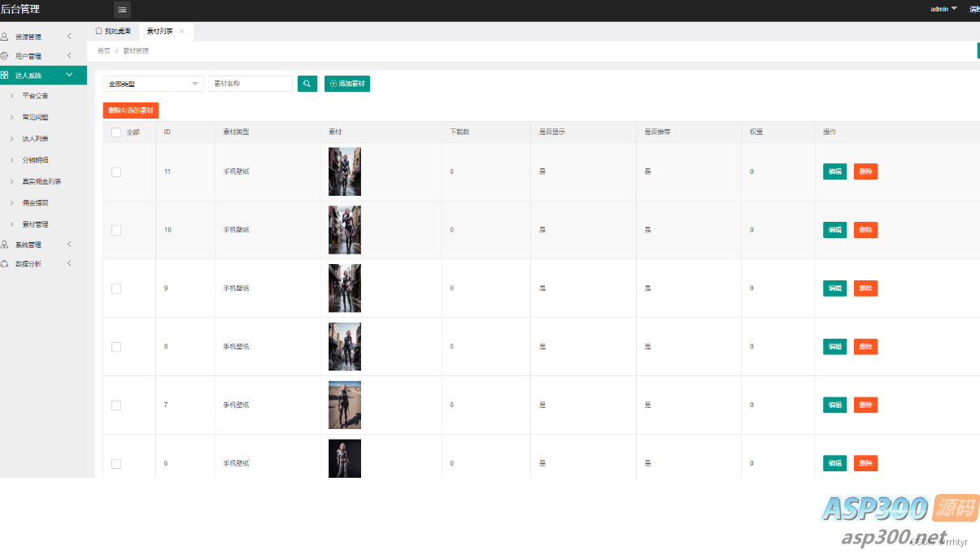
Task: Click the icon beside 系统管理
Action: [x=5, y=244]
